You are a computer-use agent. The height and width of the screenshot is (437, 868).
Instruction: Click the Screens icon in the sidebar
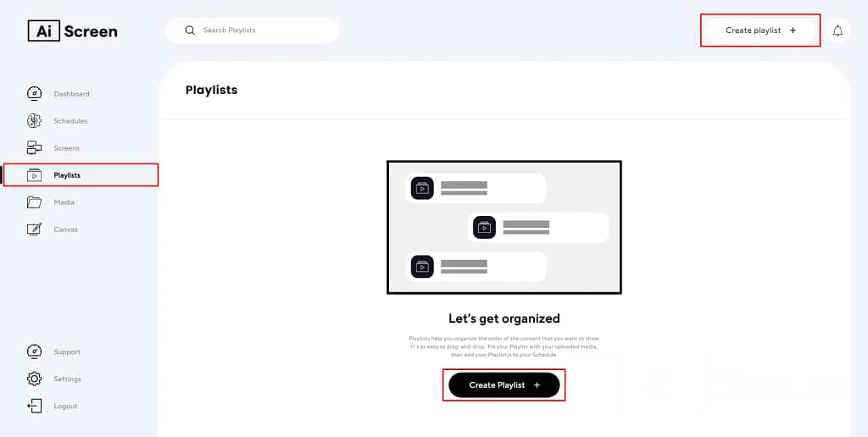click(34, 147)
